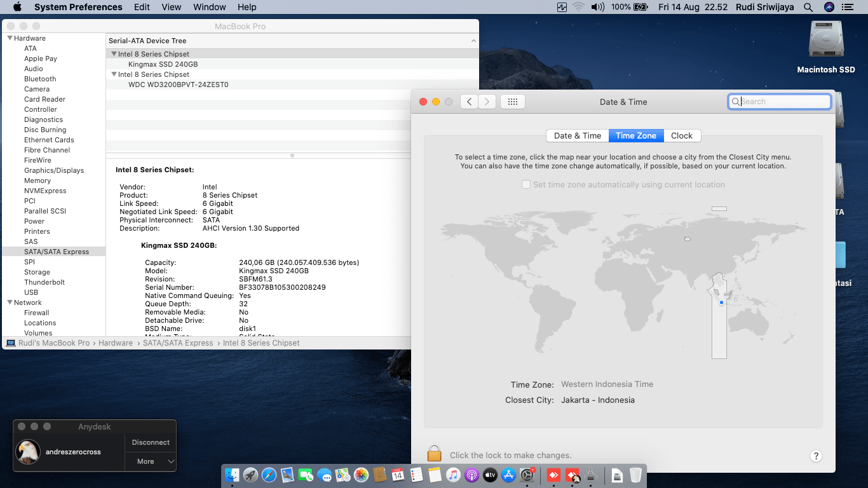Screen dimensions: 868x488
Task: Launch Launchpad from the Dock
Action: pyautogui.click(x=251, y=475)
